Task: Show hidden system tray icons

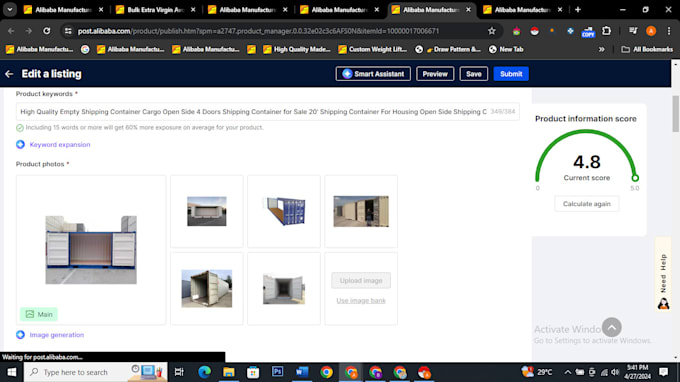Action: click(567, 372)
